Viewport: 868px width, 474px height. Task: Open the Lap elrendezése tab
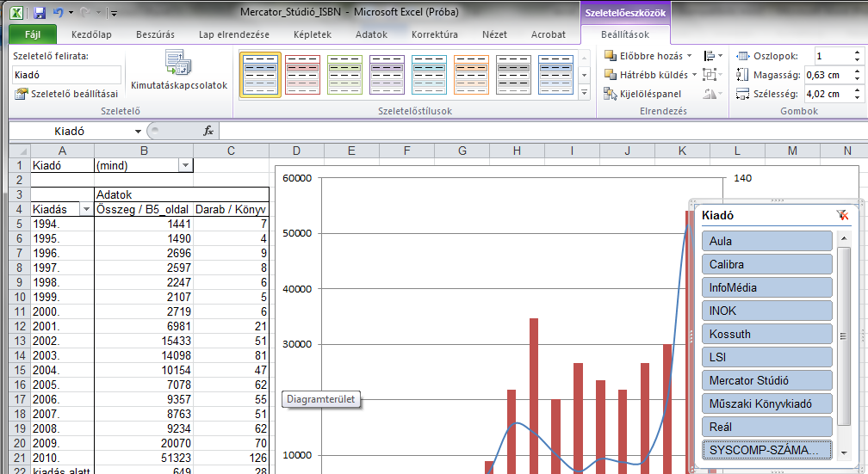(x=234, y=34)
